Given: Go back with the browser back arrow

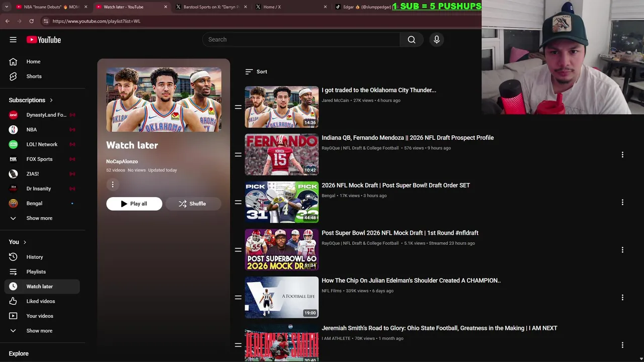Looking at the screenshot, I should [8, 21].
